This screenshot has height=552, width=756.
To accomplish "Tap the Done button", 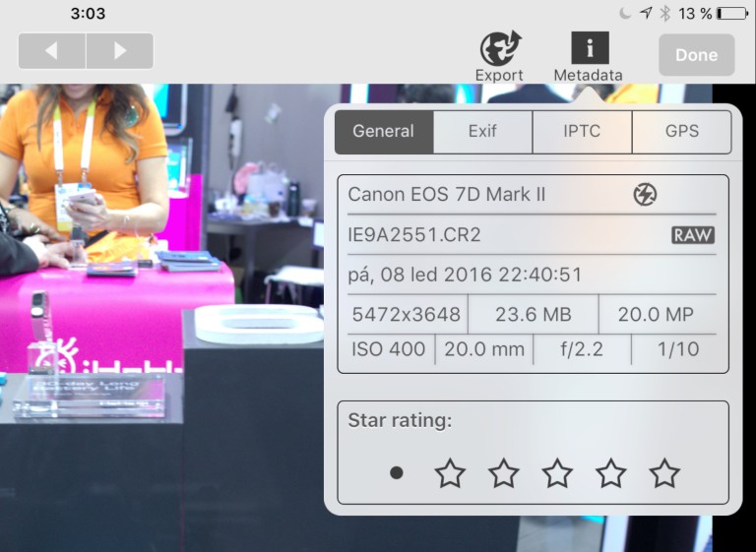I will point(697,54).
